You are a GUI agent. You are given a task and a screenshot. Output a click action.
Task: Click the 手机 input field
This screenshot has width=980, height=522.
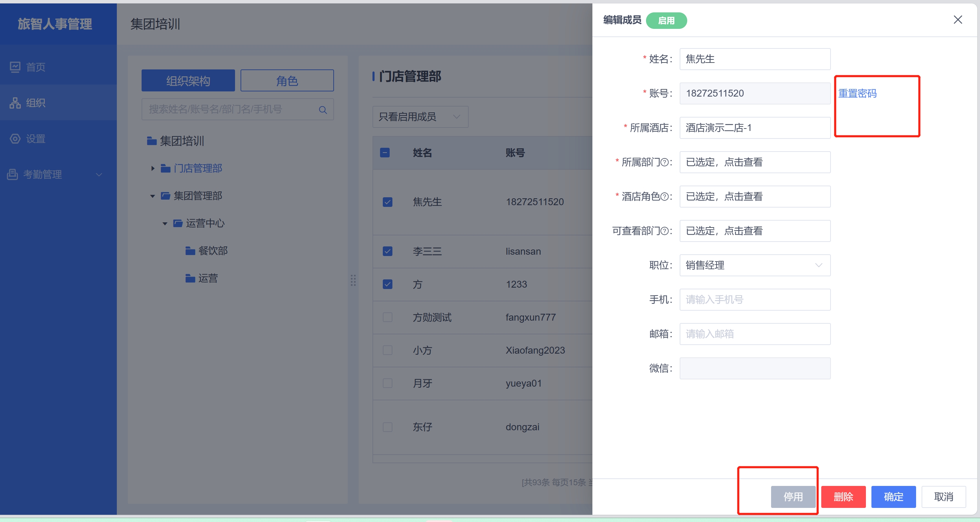[755, 300]
